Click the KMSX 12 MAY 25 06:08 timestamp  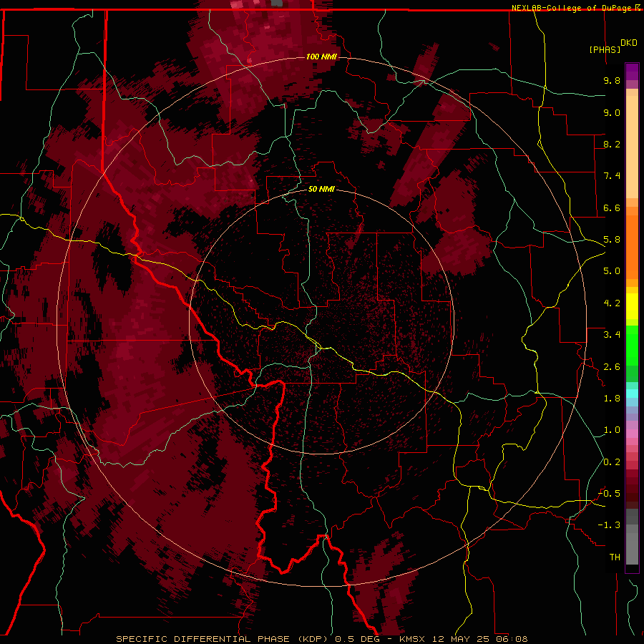pos(463,639)
